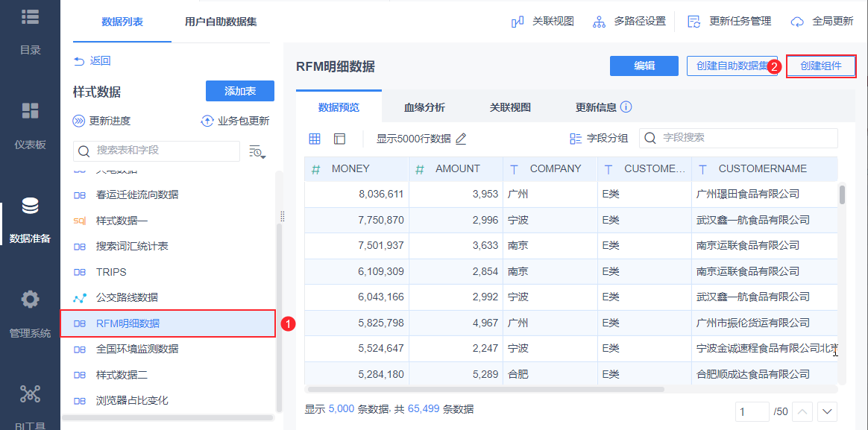
Task: Select the 数据预览 tab
Action: [x=339, y=107]
